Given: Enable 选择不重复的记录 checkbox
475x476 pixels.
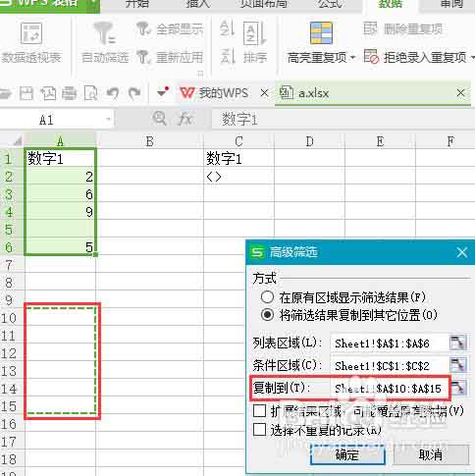Looking at the screenshot, I should 259,430.
